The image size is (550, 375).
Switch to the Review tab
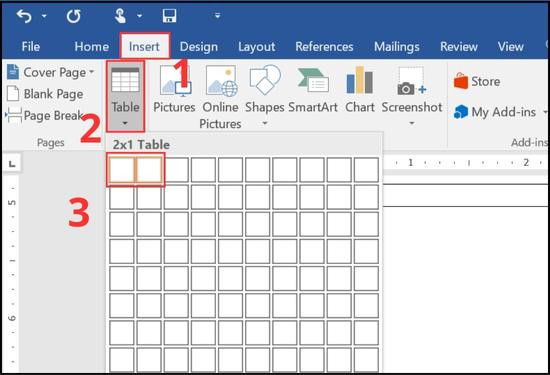click(459, 47)
